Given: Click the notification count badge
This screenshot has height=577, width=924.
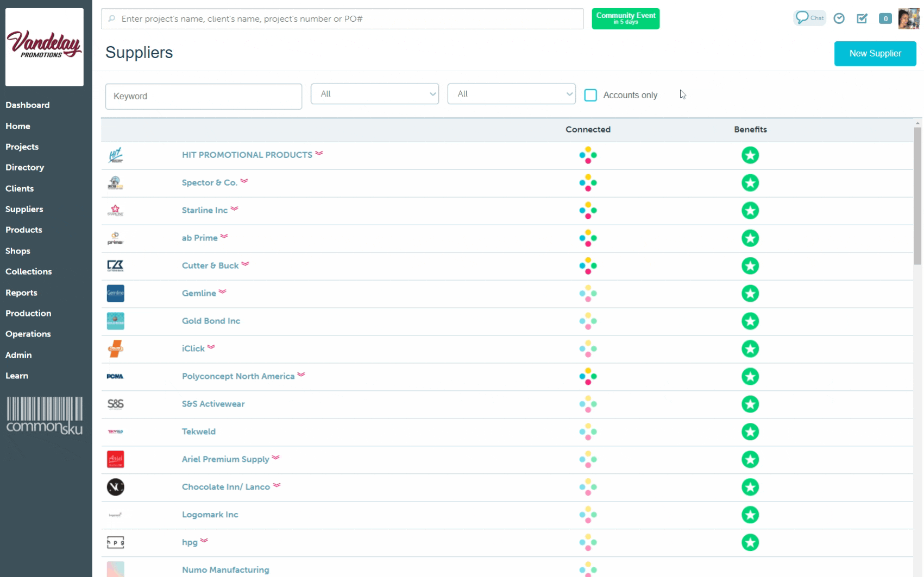Looking at the screenshot, I should [x=885, y=18].
